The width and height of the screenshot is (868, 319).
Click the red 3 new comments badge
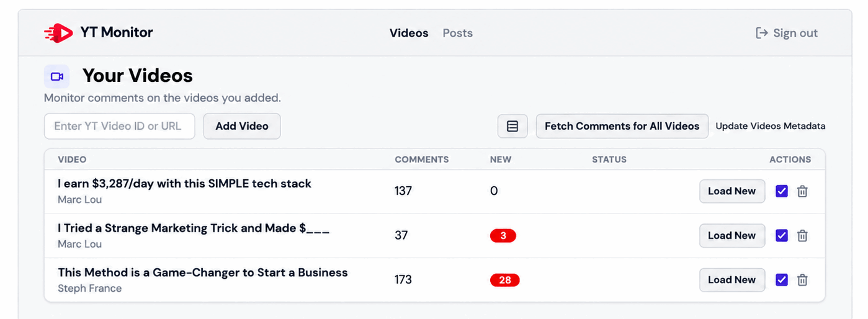[x=503, y=236]
